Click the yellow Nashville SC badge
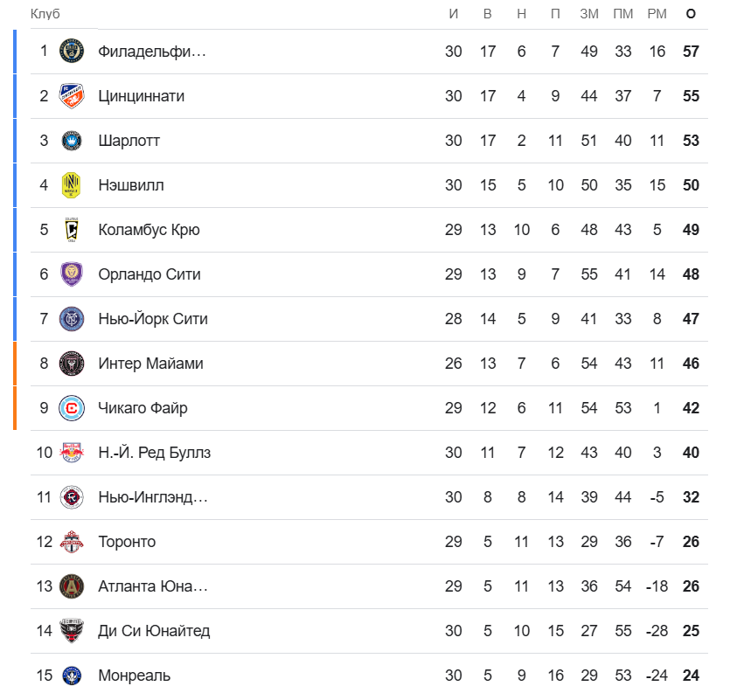This screenshot has height=700, width=744. 72,185
